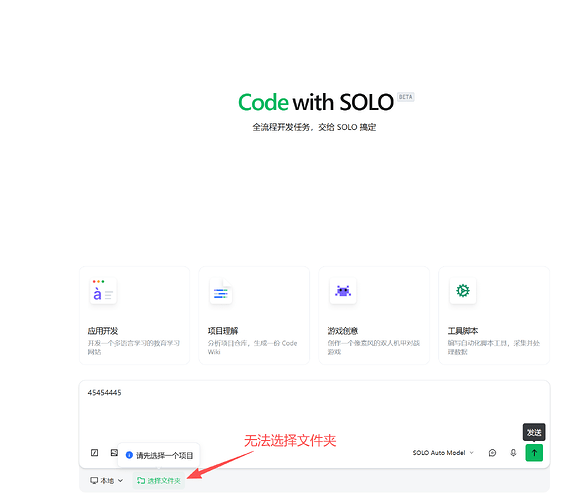Viewport: 565px width, 500px height.
Task: Click the chat bubble icon beside the microphone
Action: point(492,452)
